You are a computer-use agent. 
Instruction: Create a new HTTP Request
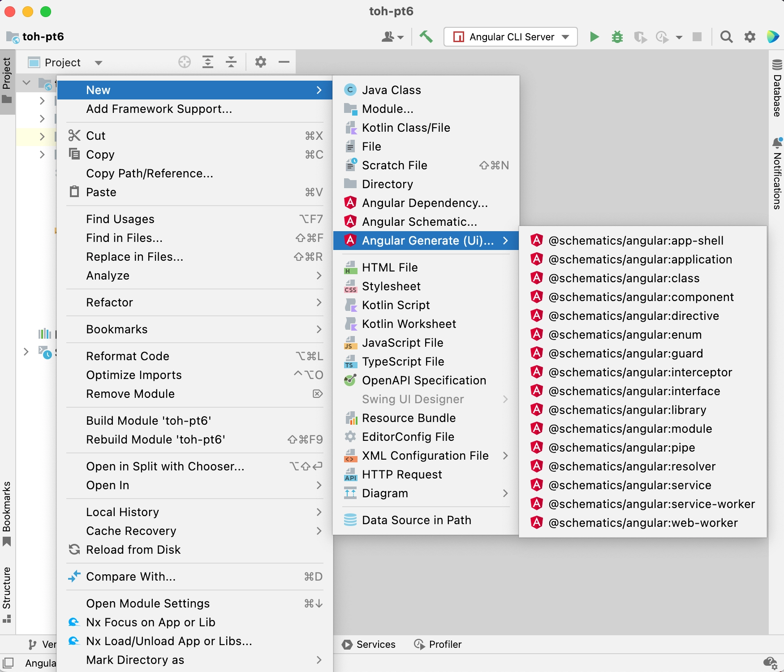(x=426, y=474)
